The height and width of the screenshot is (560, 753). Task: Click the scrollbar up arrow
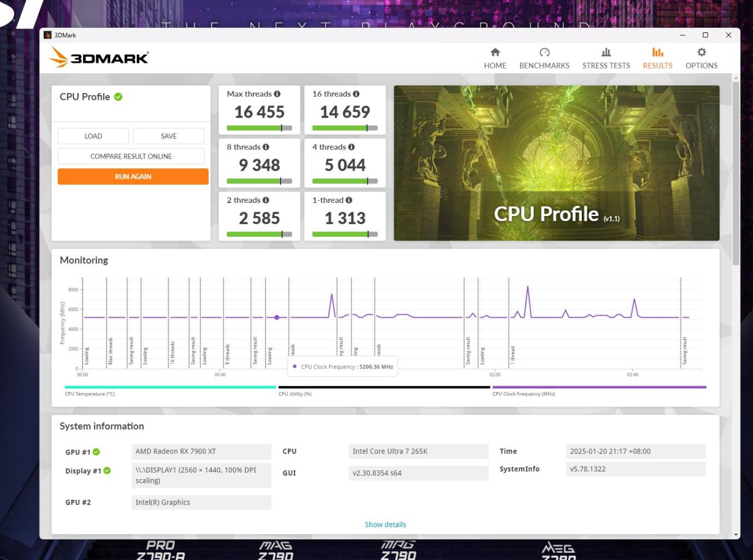(x=736, y=78)
